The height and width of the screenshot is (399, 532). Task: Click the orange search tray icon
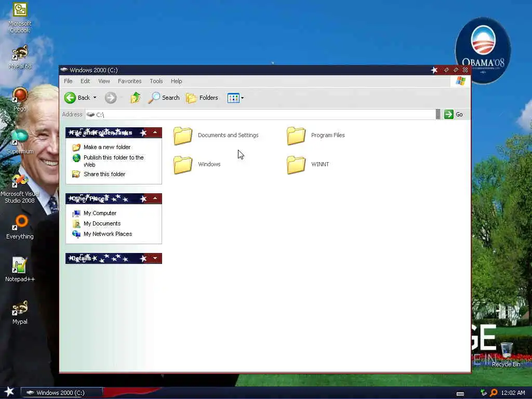(494, 393)
